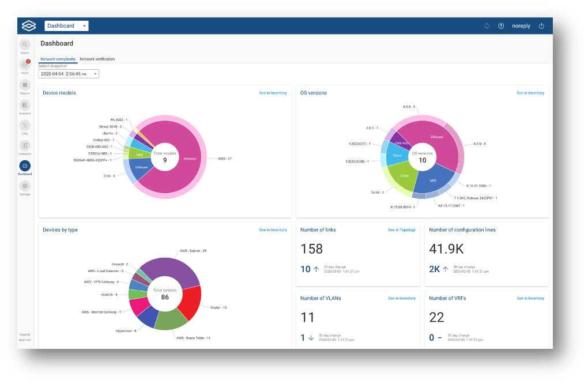Open Settings from the sidebar gear icon
This screenshot has width=588, height=384.
click(x=25, y=186)
